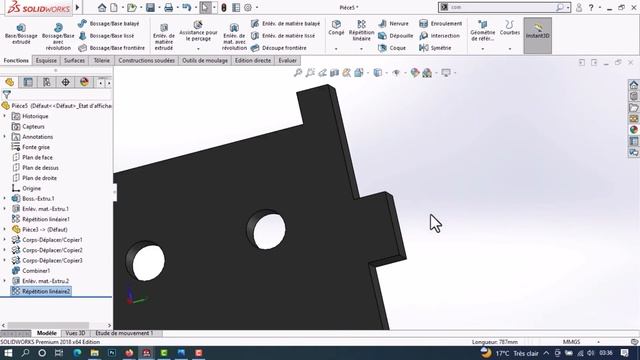Open ConfigurationManager tab icon
The image size is (640, 360).
[x=47, y=82]
